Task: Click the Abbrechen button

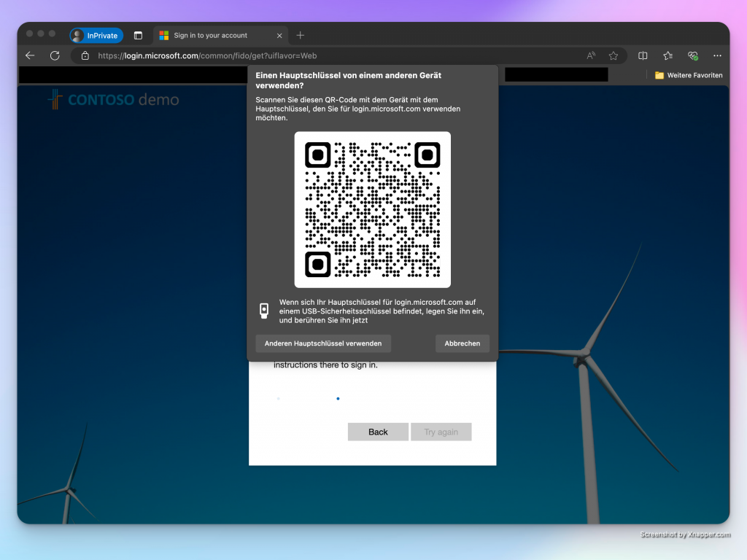Action: (x=462, y=343)
